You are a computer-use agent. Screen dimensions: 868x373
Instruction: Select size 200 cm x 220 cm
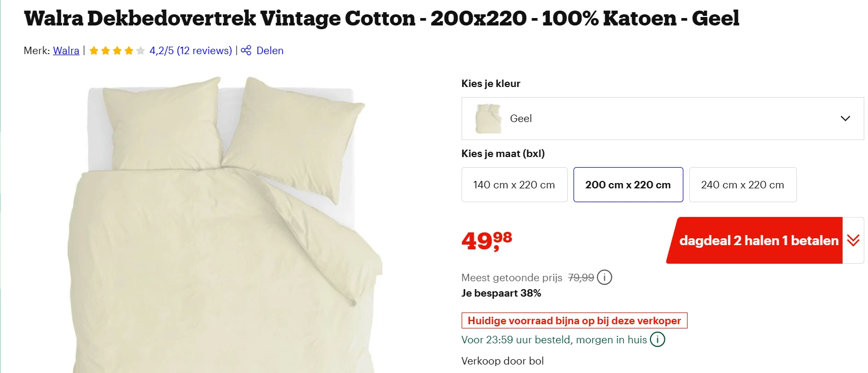(x=628, y=185)
